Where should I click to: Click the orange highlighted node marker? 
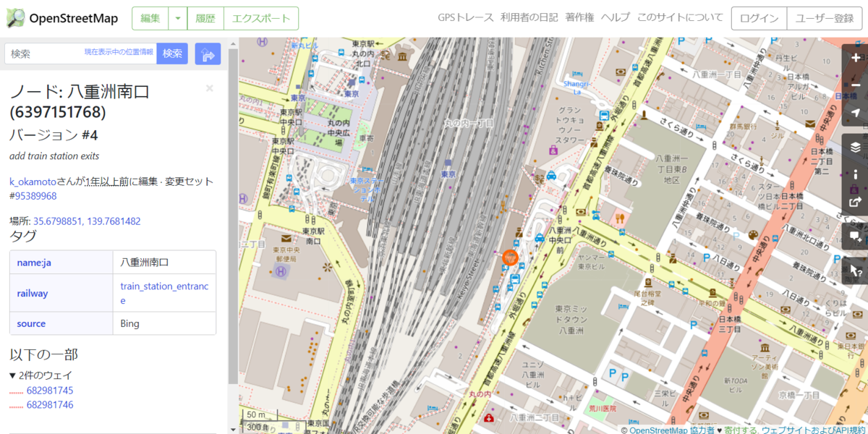point(510,258)
